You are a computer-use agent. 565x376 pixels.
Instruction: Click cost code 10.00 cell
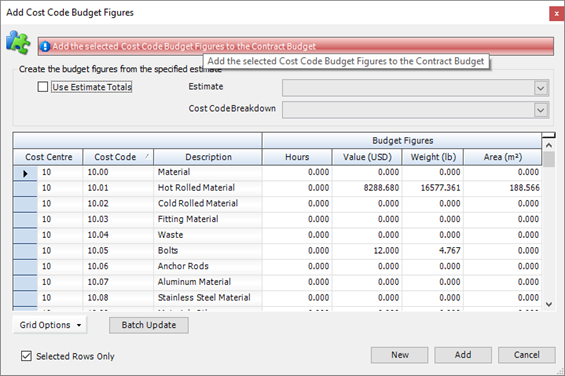coord(118,172)
